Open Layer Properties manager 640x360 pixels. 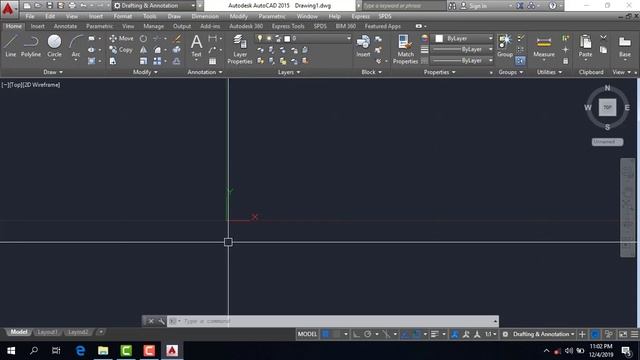240,49
